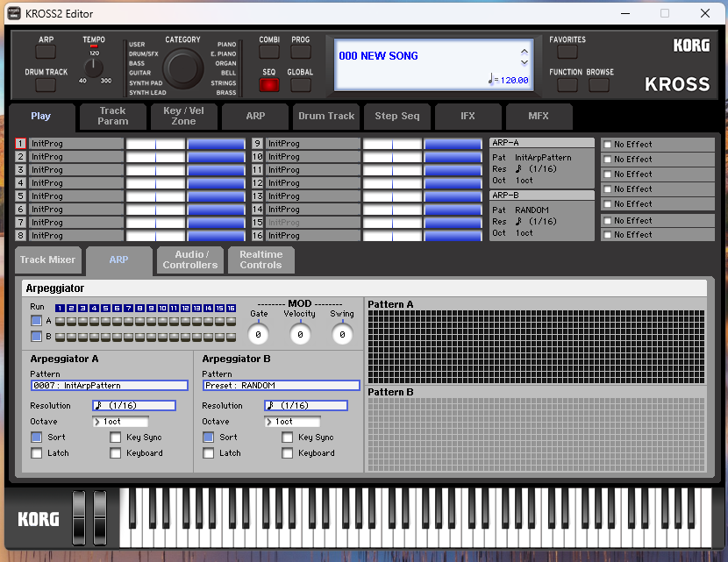The image size is (728, 562).
Task: Switch to the Step Seq tab
Action: [397, 116]
